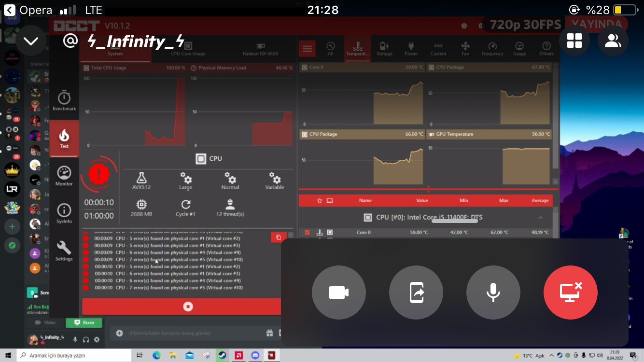
Task: Toggle the Core 0 sensor checkbox
Action: coord(307,232)
